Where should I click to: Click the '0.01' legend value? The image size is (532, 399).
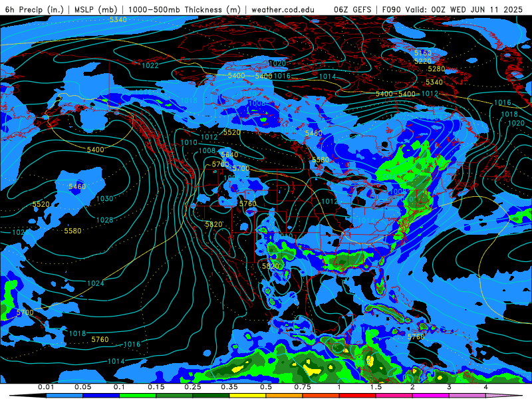tap(46, 387)
